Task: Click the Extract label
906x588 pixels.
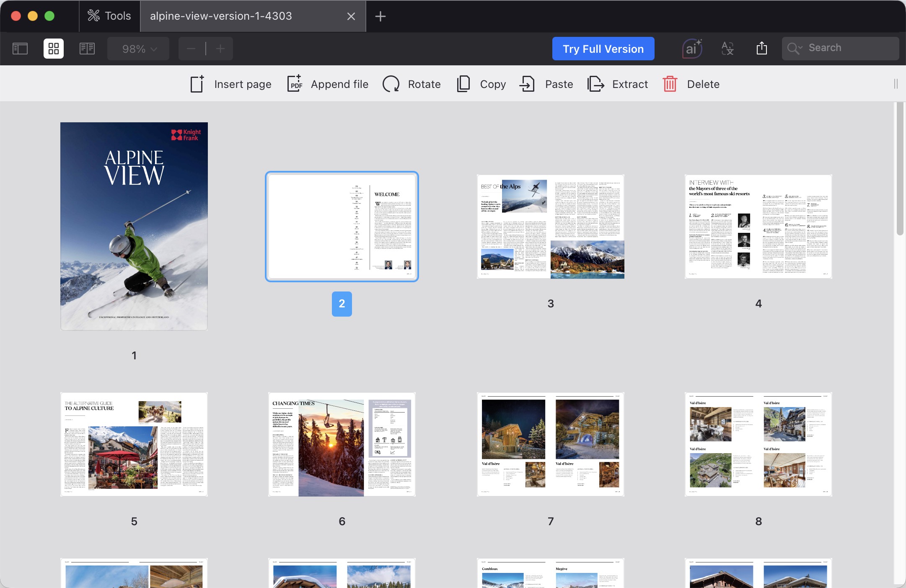Action: click(630, 84)
